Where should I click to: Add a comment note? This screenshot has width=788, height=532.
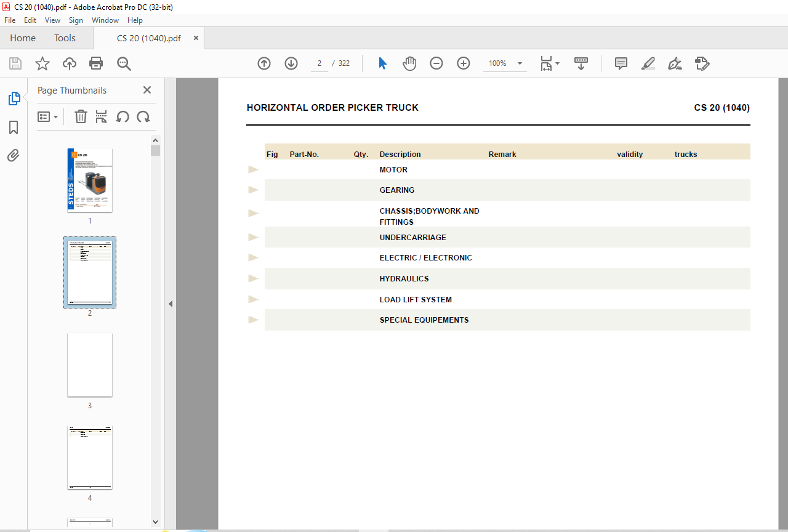point(621,63)
